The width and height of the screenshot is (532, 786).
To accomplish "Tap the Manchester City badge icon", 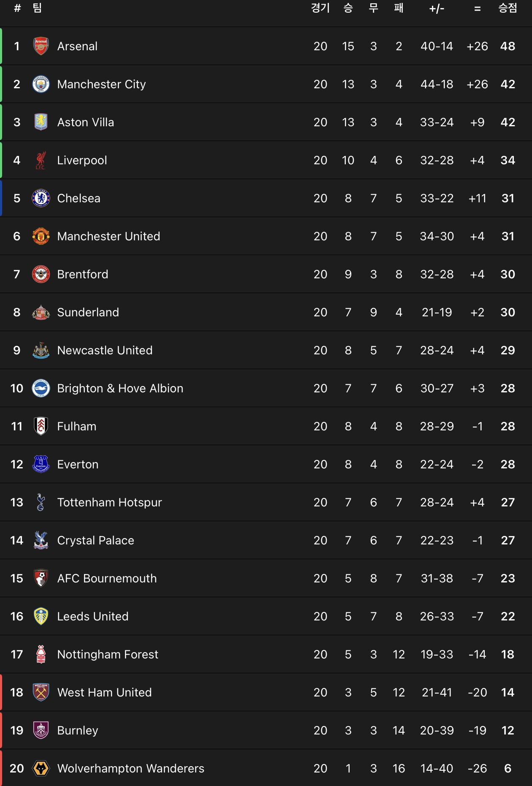I will [41, 84].
